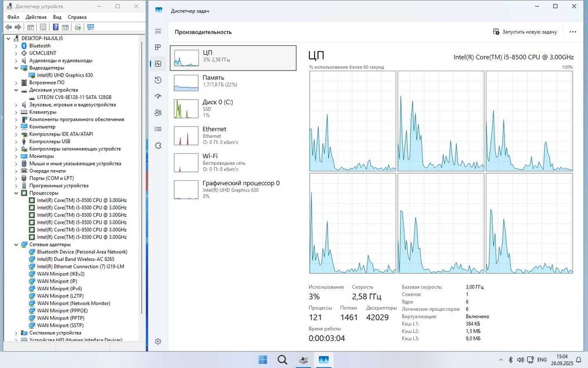Collapse the Сетевые адаптеры category

[x=16, y=245]
